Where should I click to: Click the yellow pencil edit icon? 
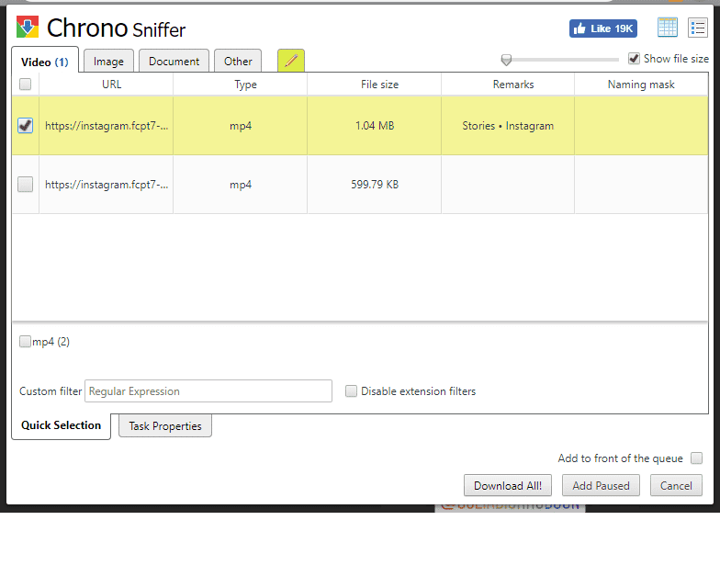[291, 61]
